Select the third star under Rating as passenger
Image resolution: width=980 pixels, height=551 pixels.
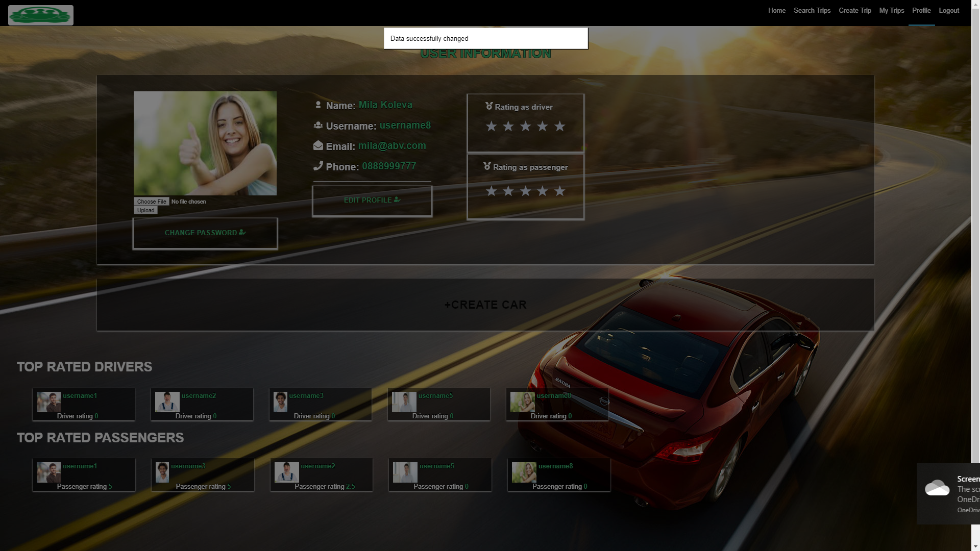click(x=525, y=191)
